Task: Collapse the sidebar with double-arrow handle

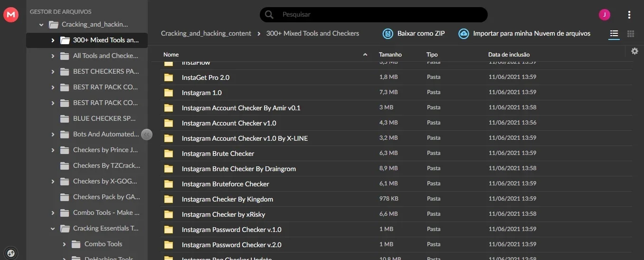Action: coord(147,135)
